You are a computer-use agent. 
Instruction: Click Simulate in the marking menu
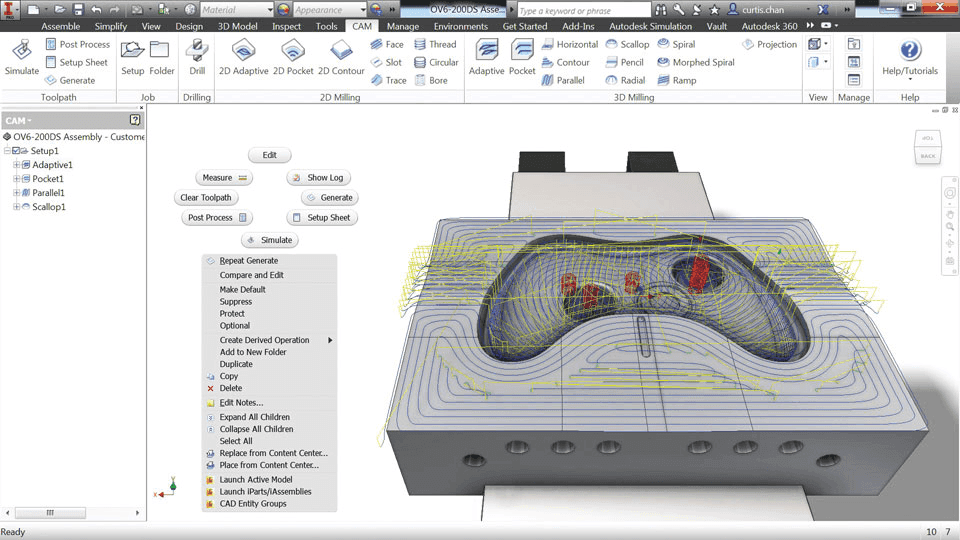point(270,240)
